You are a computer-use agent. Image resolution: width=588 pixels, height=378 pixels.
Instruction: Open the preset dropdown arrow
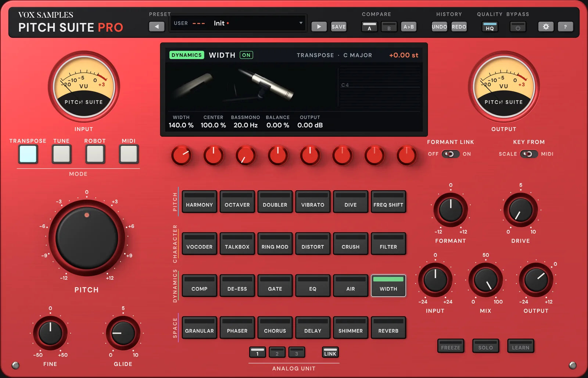click(x=301, y=23)
